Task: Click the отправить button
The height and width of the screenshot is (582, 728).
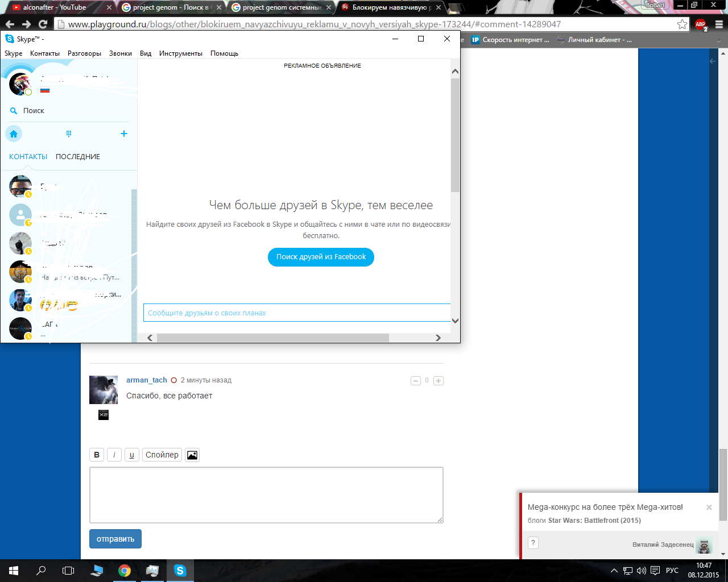Action: tap(115, 539)
